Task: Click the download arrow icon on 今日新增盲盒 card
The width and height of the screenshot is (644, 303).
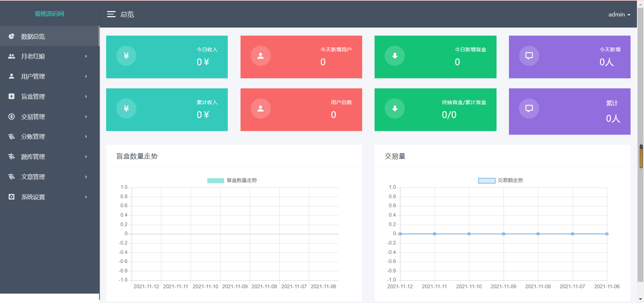Action: 395,56
